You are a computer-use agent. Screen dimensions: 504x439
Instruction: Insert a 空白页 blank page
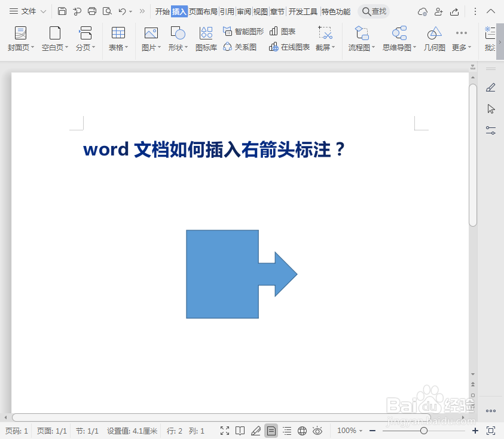54,40
